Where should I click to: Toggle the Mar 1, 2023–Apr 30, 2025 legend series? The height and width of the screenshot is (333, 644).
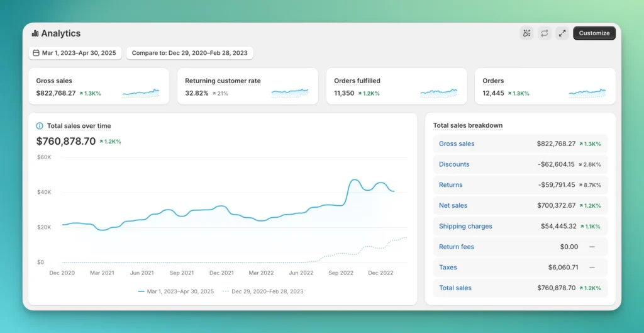click(x=175, y=291)
